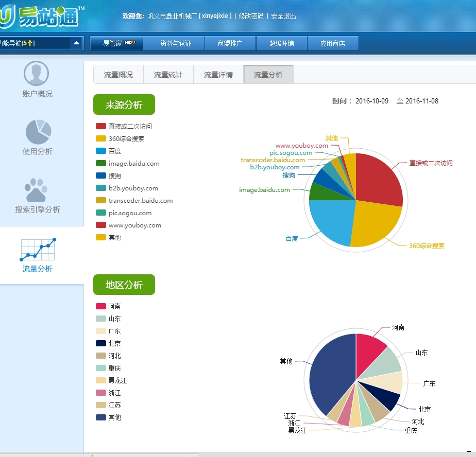This screenshot has width=476, height=457.
Task: Select the 账户概况 user profile icon
Action: pos(36,73)
